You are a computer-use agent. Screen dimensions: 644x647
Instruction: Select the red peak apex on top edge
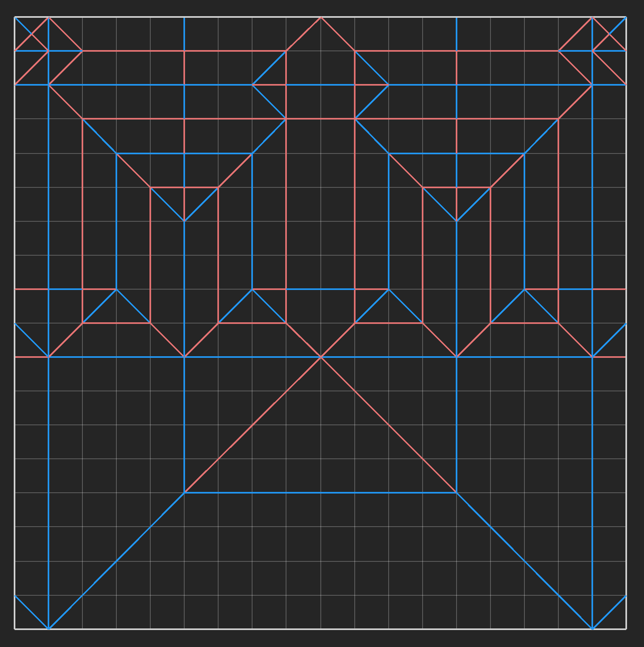pos(321,17)
